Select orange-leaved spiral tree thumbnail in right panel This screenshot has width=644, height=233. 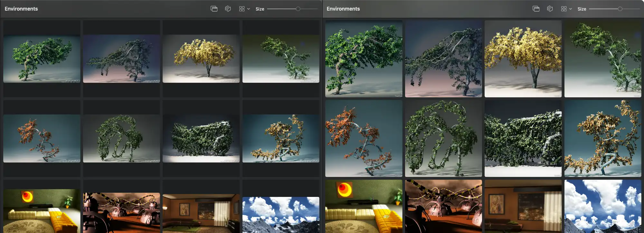[364, 138]
